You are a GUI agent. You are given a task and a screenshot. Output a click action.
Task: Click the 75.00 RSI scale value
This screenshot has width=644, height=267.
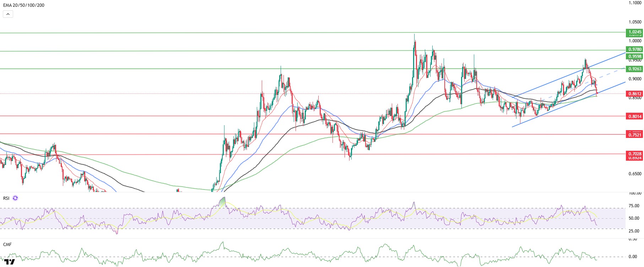[x=634, y=206]
